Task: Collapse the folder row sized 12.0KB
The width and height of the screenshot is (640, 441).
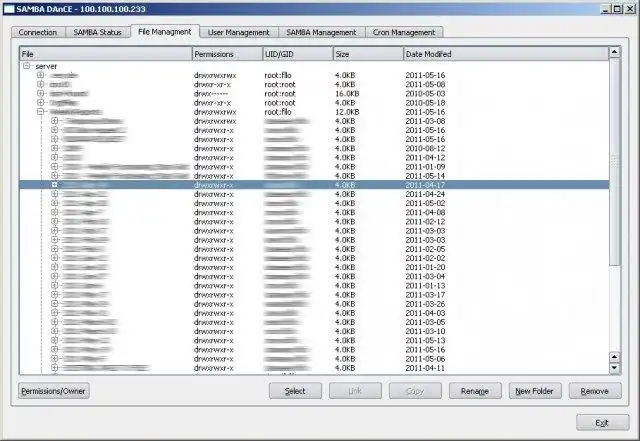Action: (x=40, y=111)
